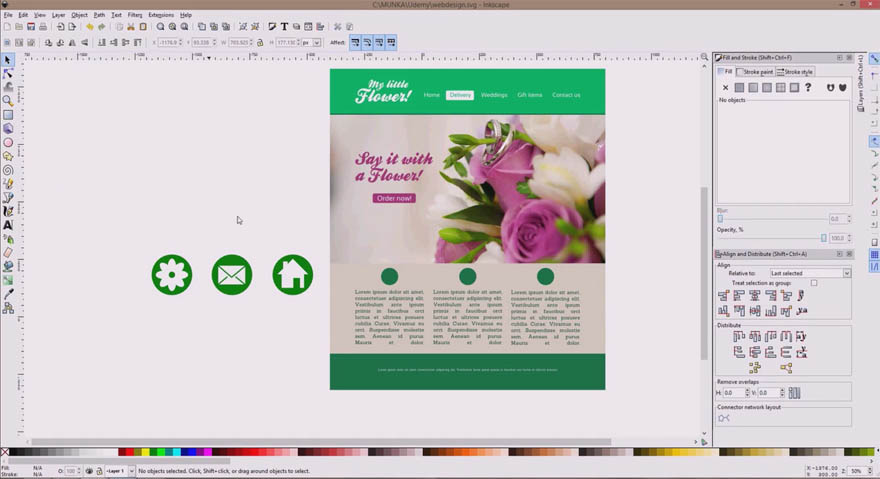The height and width of the screenshot is (479, 880).
Task: Click the Blur value spinner arrows
Action: (x=849, y=219)
